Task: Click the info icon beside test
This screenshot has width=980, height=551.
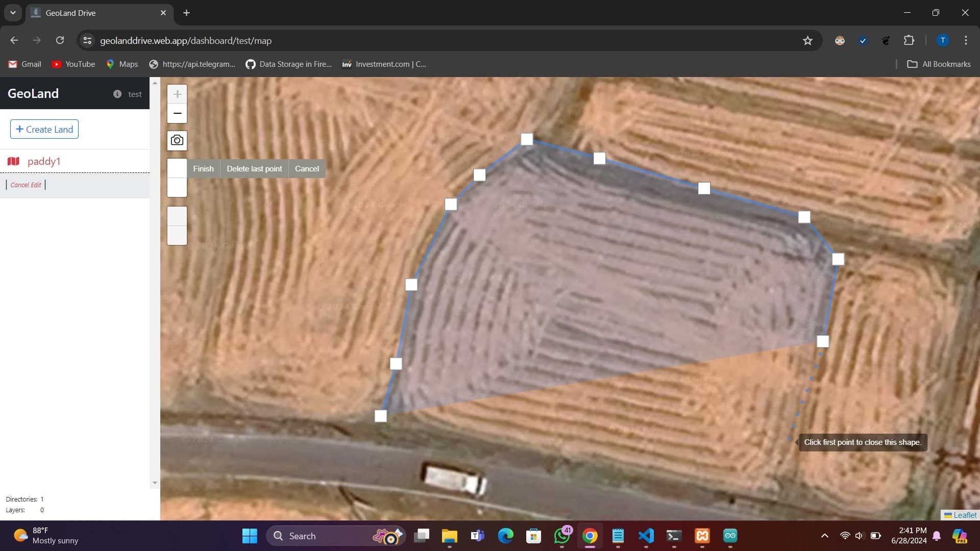Action: (117, 94)
